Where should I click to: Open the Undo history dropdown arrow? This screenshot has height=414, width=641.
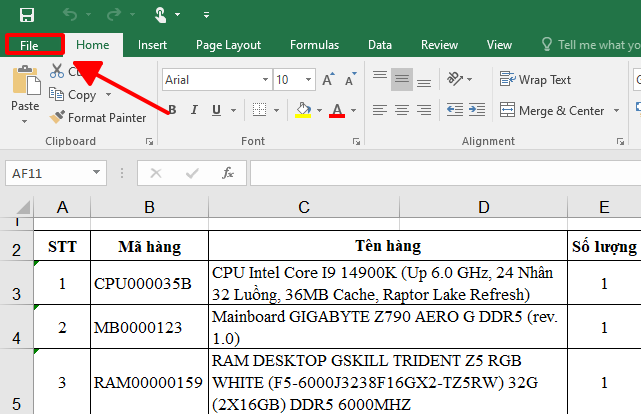[x=89, y=15]
